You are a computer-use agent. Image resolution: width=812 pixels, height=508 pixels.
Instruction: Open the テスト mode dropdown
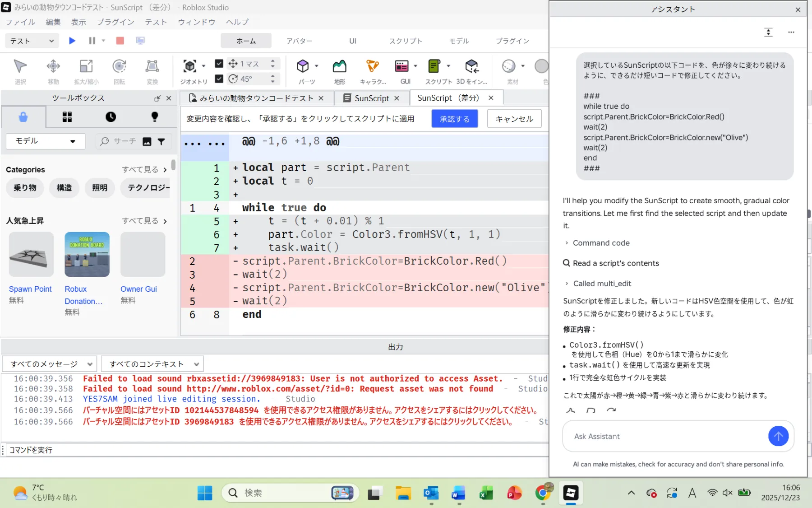tap(32, 41)
